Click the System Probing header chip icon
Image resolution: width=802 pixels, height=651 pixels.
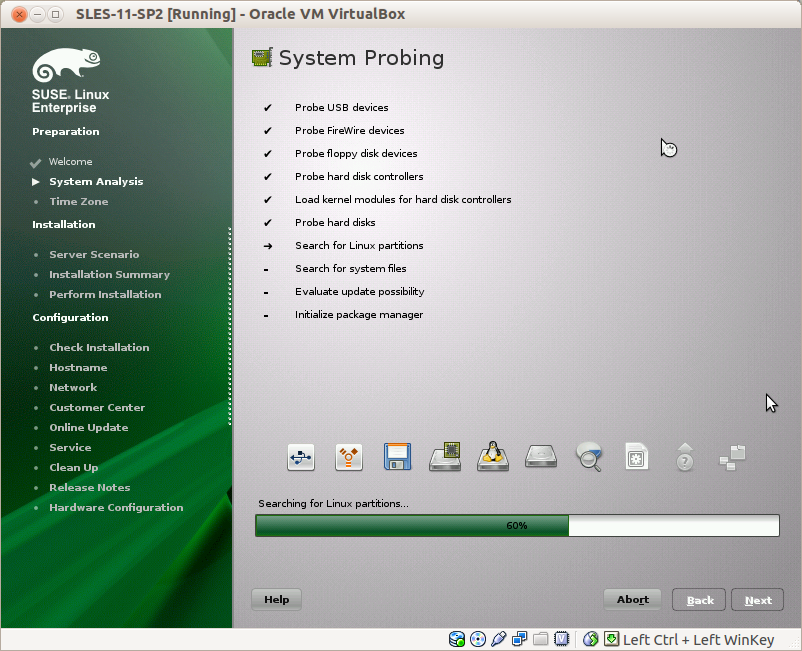point(262,57)
